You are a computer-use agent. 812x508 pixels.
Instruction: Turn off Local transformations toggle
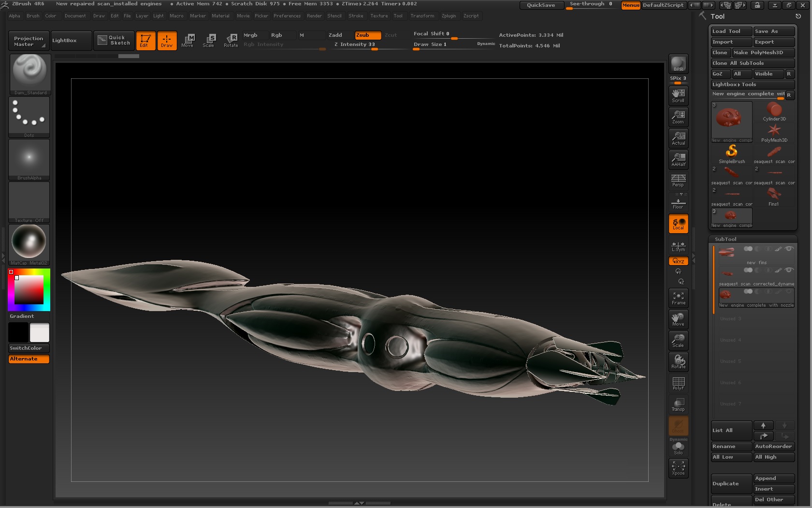(678, 224)
